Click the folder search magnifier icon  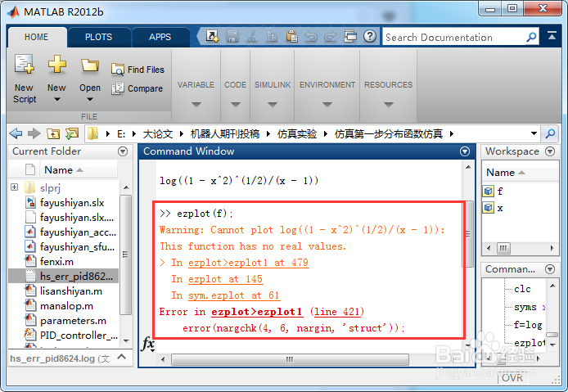550,133
